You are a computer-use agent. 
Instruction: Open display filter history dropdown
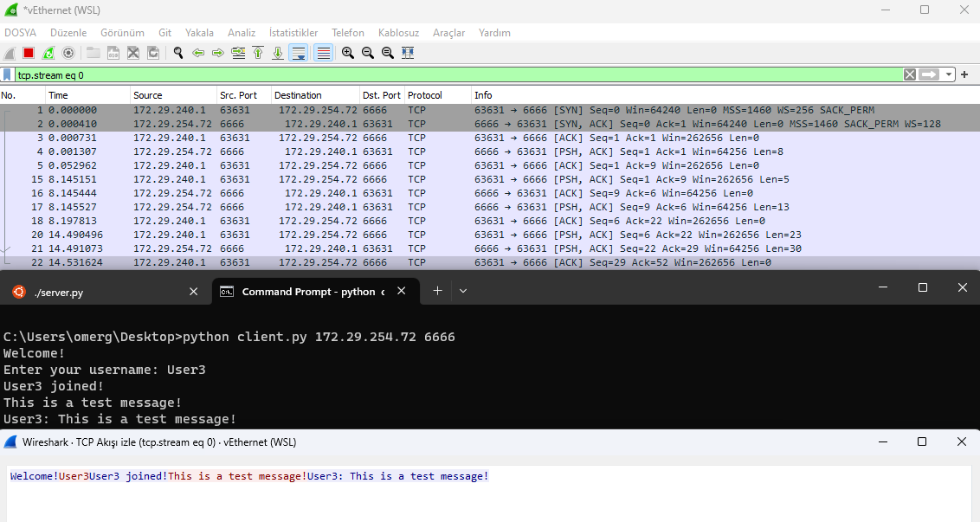pos(949,75)
